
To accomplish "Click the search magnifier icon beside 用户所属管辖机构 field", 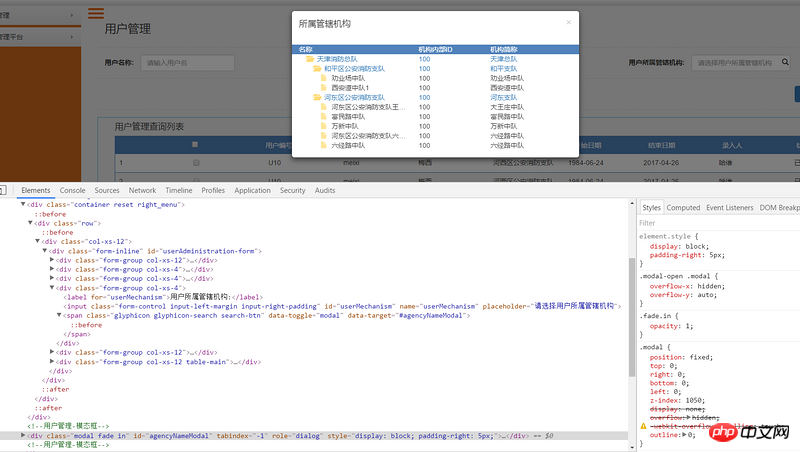I will (x=785, y=62).
